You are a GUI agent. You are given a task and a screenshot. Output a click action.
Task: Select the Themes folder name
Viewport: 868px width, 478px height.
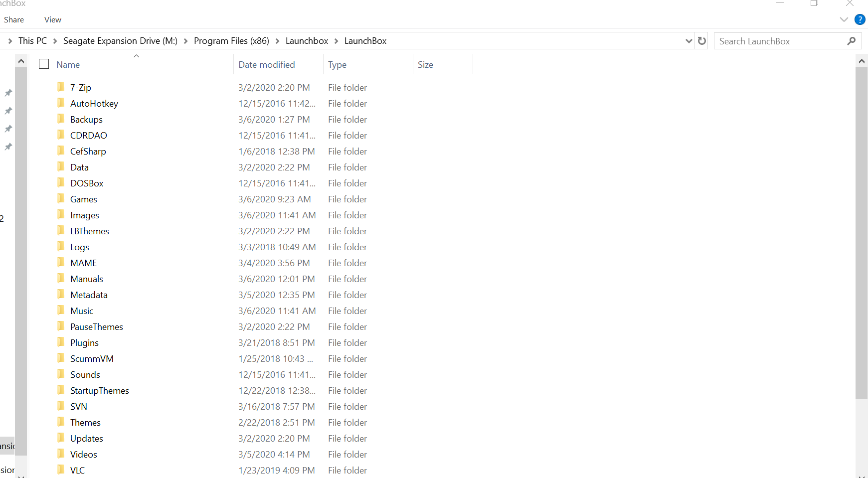pyautogui.click(x=85, y=422)
